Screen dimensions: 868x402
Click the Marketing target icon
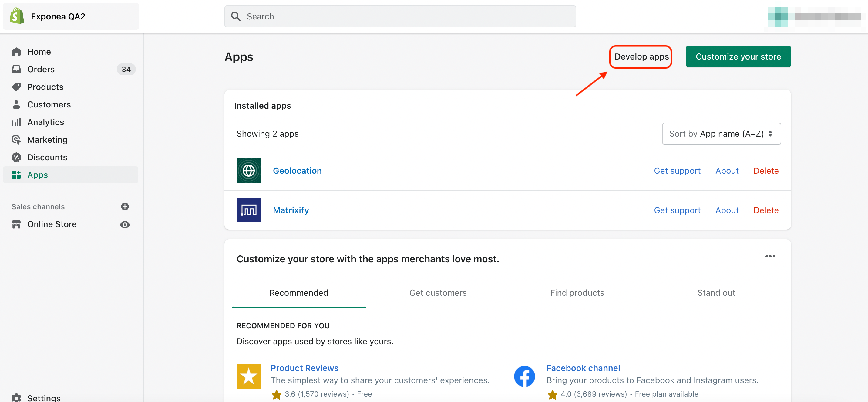pyautogui.click(x=16, y=139)
